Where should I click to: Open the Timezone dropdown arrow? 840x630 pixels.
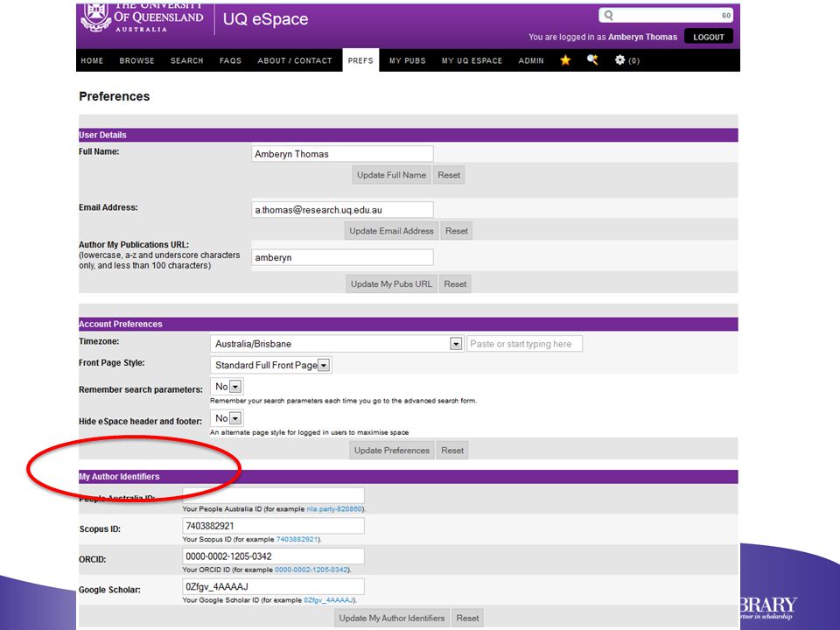[x=456, y=344]
